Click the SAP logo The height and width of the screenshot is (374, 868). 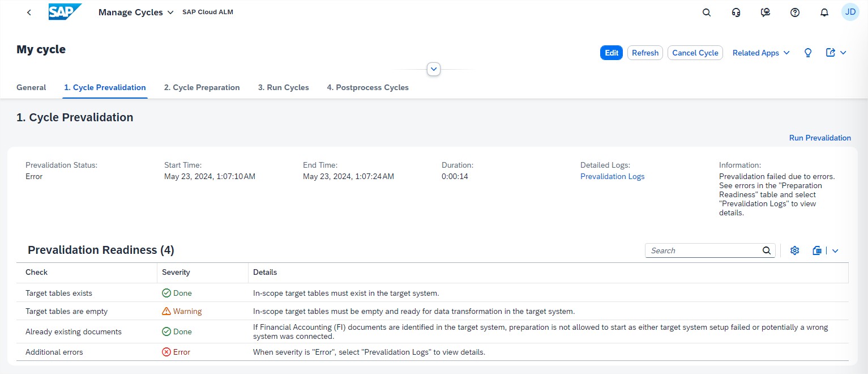click(65, 12)
